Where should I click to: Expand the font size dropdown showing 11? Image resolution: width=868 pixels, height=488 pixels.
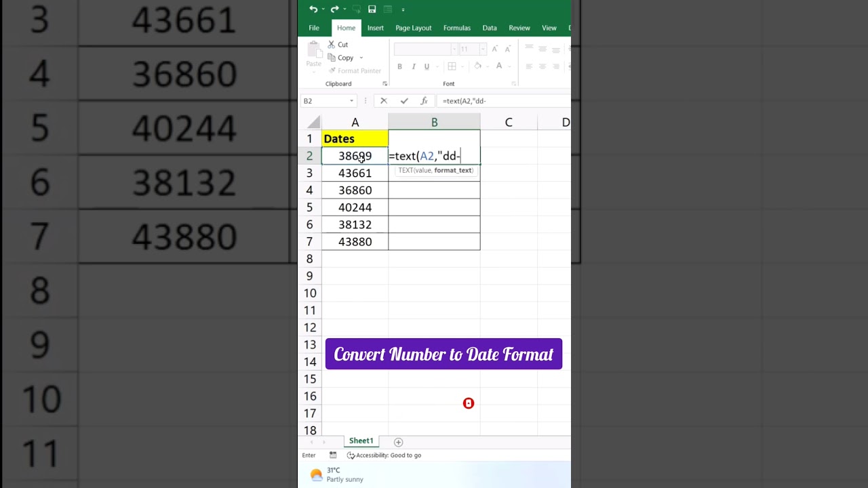483,49
